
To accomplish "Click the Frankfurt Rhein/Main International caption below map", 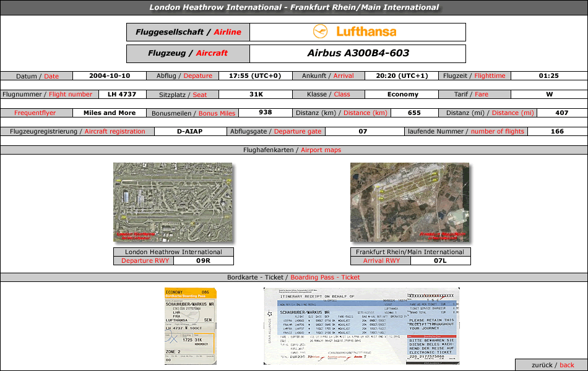I will click(x=410, y=252).
